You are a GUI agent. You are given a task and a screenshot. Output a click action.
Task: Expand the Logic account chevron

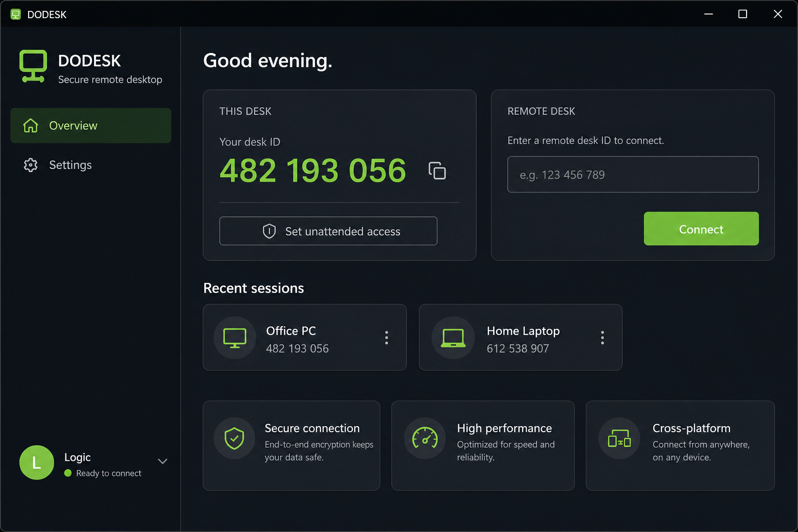coord(163,461)
